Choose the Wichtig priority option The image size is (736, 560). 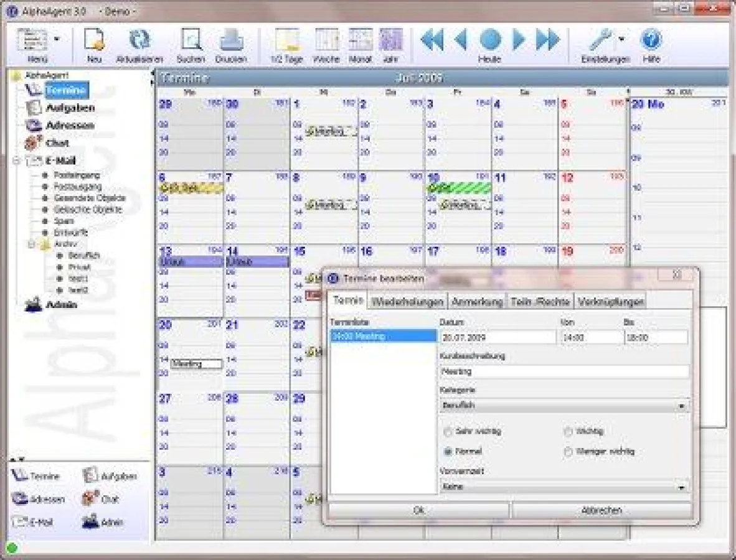tap(567, 432)
